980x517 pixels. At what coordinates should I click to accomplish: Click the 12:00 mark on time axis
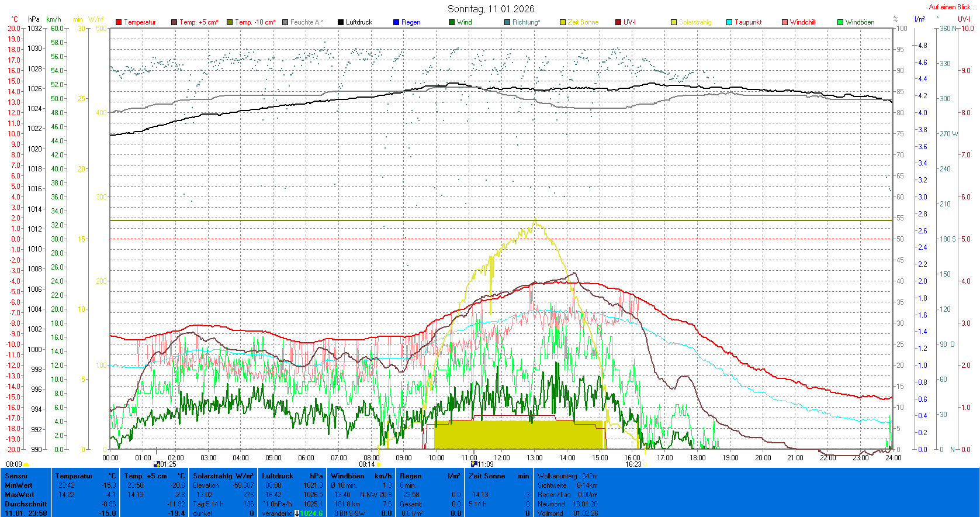[501, 458]
